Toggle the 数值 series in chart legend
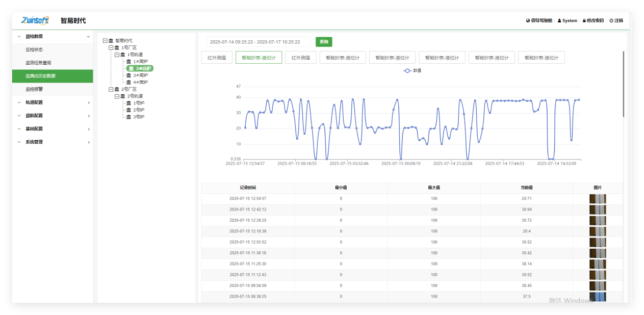 click(413, 71)
